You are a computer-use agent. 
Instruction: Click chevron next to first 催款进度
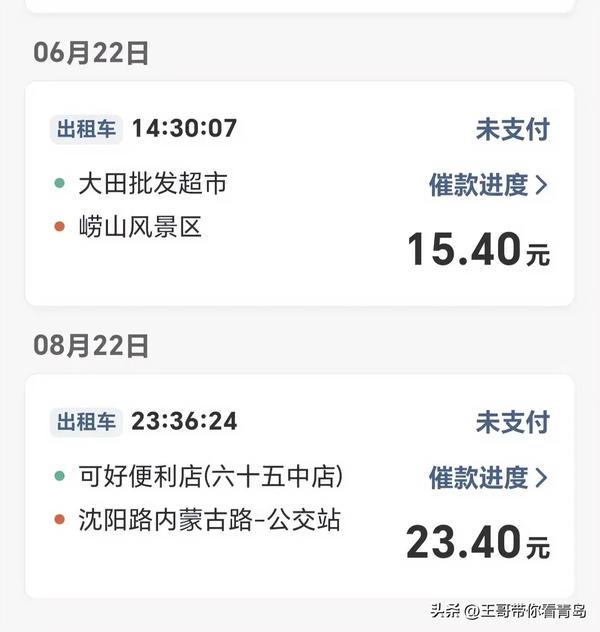(541, 185)
